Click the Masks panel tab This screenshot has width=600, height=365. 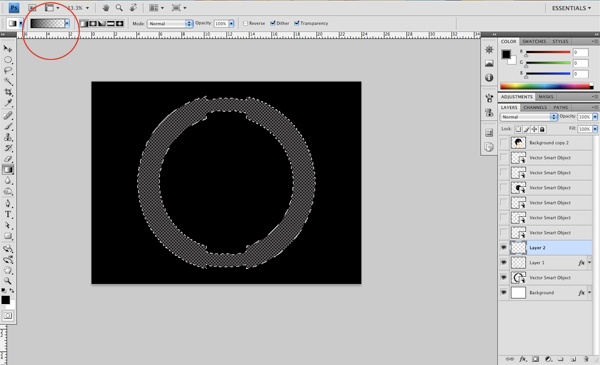tap(546, 97)
